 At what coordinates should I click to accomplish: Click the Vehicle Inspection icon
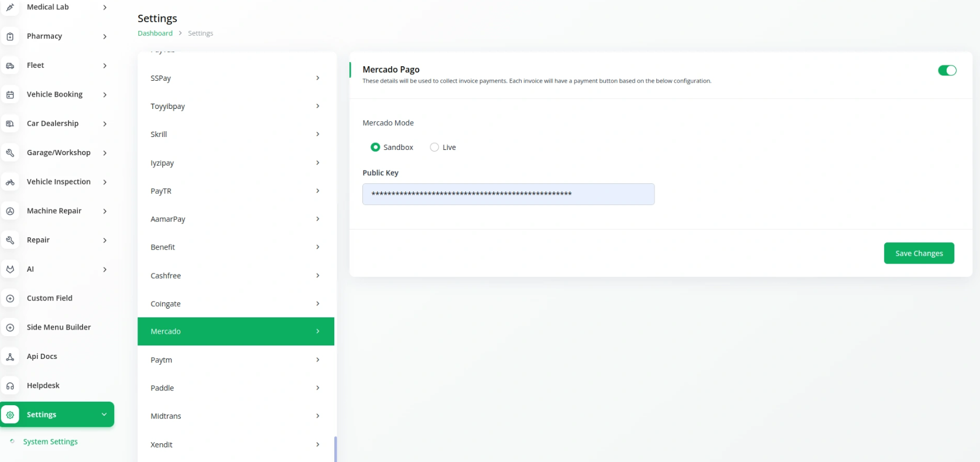(x=10, y=182)
